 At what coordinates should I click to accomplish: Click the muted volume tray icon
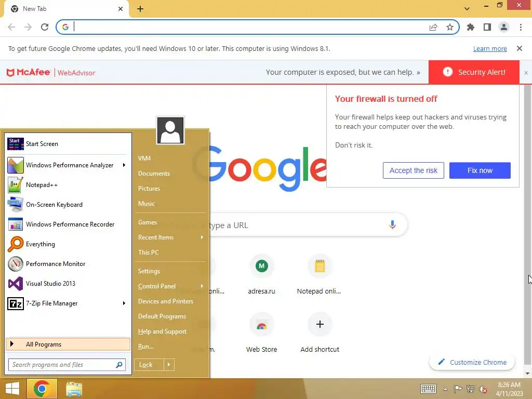(483, 389)
